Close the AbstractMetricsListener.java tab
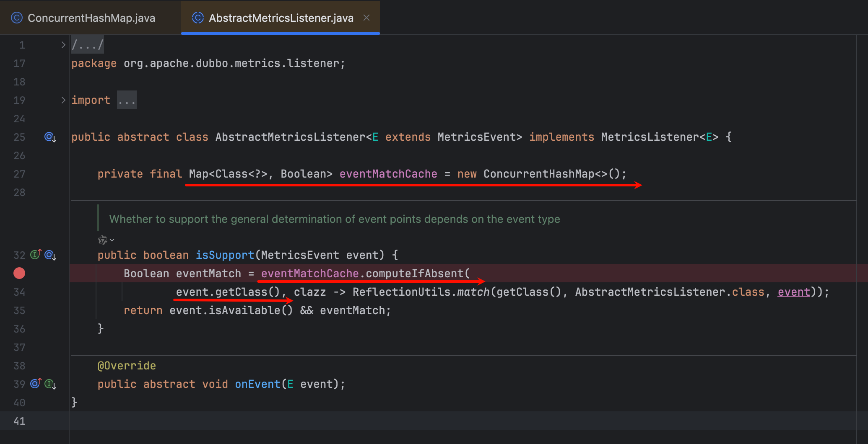868x444 pixels. coord(366,18)
